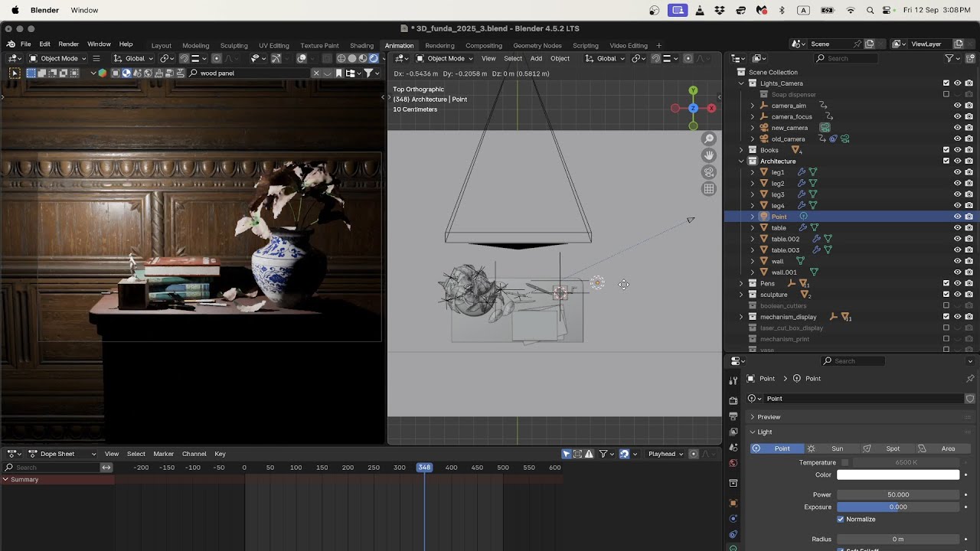This screenshot has height=551, width=980.
Task: Hide the wall object with eye icon
Action: coord(957,261)
